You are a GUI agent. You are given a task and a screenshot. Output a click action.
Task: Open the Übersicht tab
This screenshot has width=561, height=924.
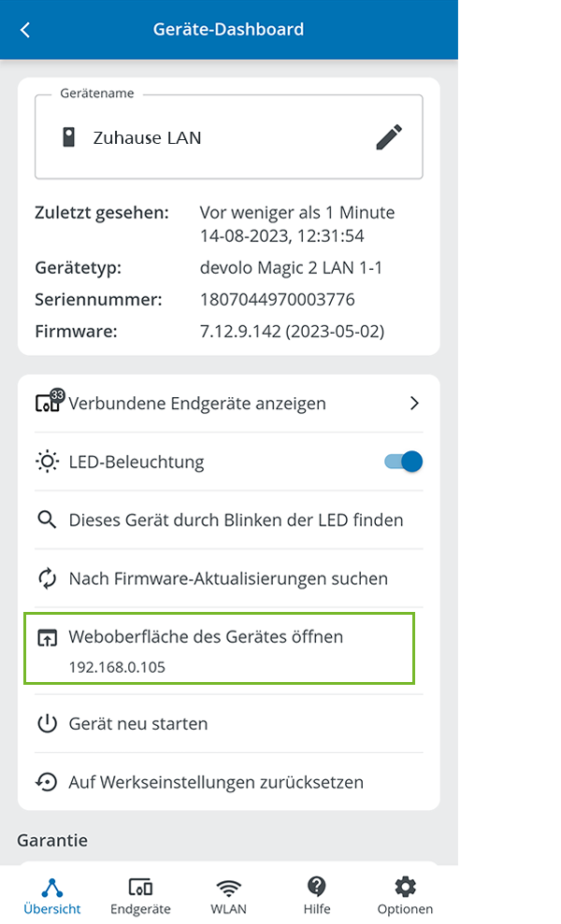click(x=52, y=895)
